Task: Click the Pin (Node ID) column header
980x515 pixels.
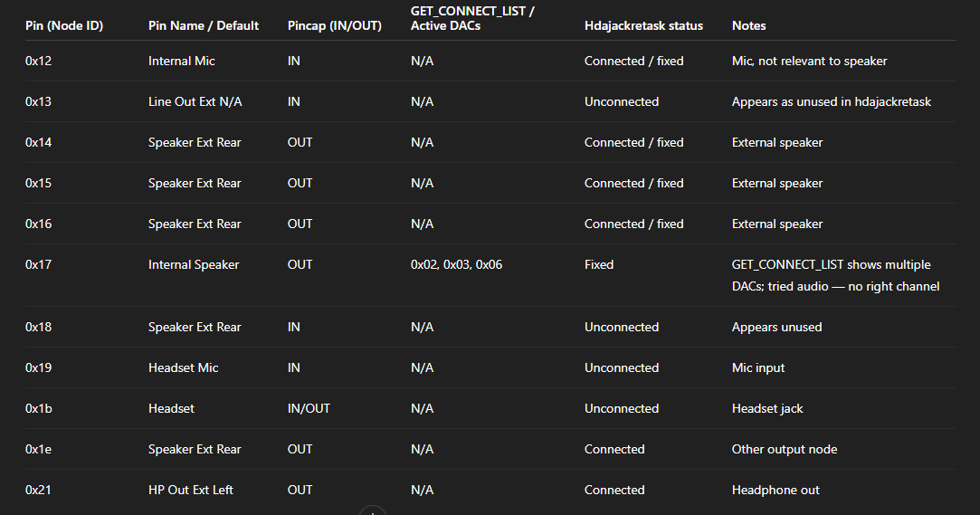Action: coord(64,25)
